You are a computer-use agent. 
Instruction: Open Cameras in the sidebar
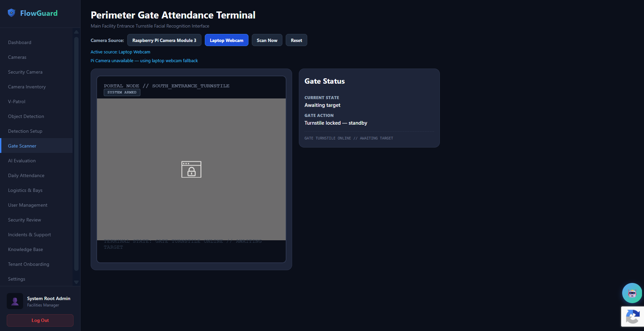[x=36, y=57]
